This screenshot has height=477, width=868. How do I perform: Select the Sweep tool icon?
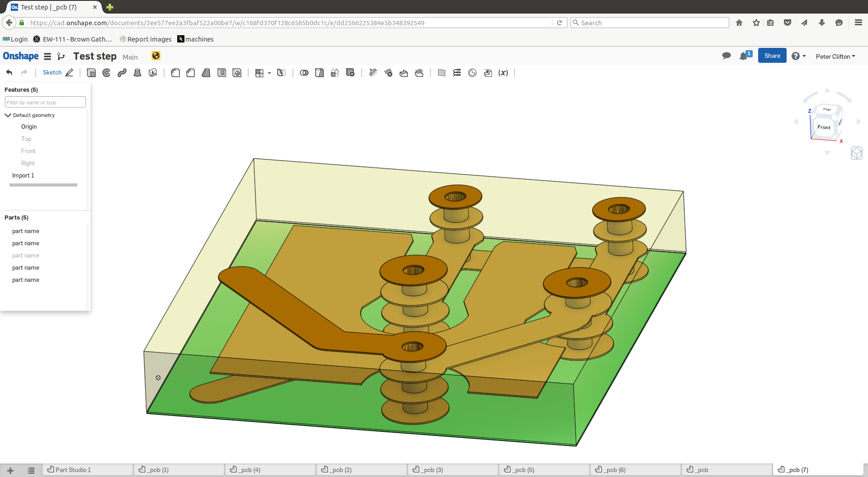122,73
